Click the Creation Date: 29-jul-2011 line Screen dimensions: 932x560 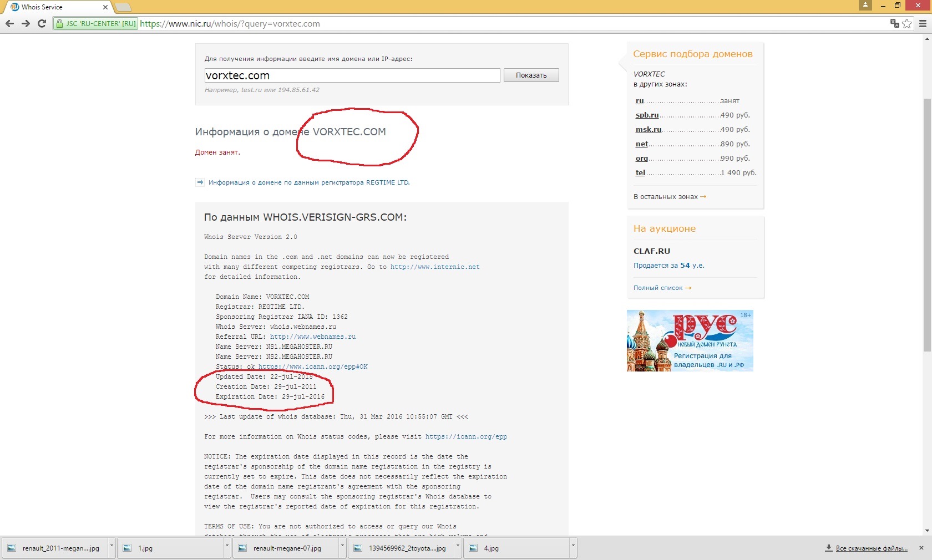(x=266, y=386)
